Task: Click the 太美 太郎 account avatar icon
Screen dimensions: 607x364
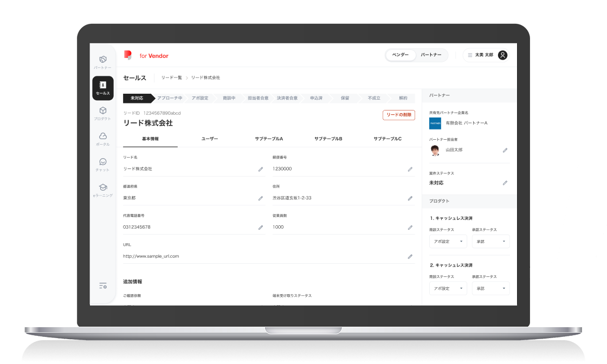Action: pyautogui.click(x=502, y=55)
